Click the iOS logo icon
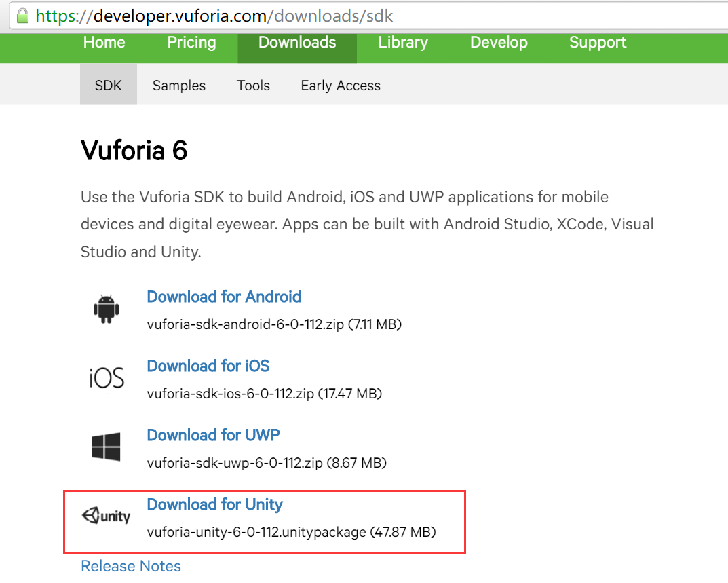728x583 pixels. point(107,377)
